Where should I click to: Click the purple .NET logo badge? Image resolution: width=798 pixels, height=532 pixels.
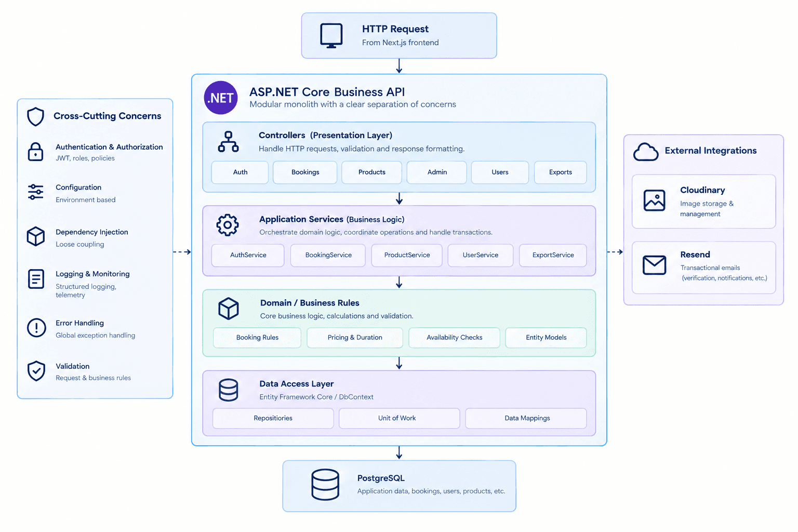[x=221, y=98]
